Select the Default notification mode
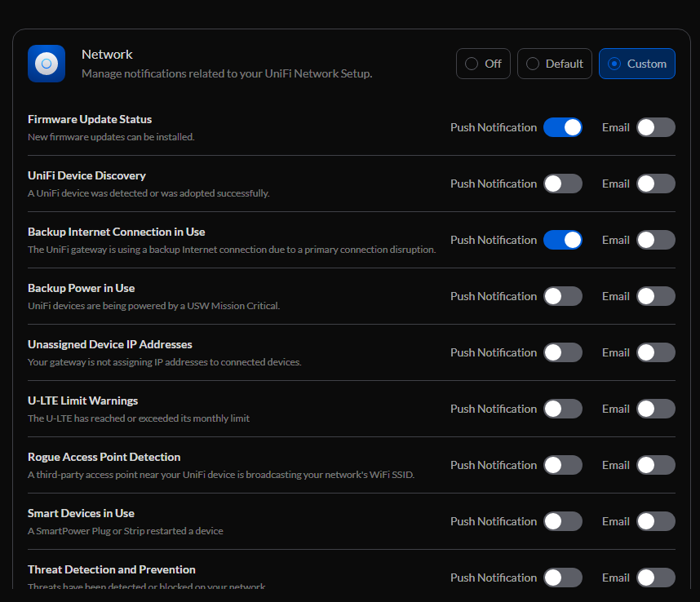 pos(555,64)
